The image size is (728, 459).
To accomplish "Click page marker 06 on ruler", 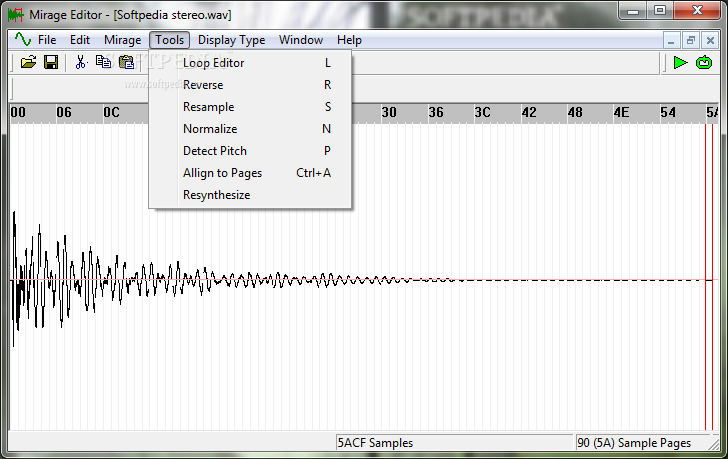I will click(64, 112).
